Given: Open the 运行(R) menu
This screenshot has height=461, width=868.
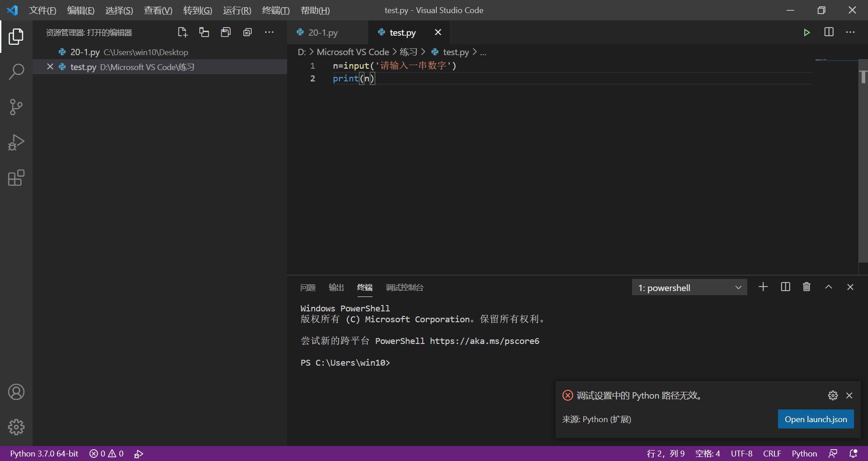Looking at the screenshot, I should (237, 10).
